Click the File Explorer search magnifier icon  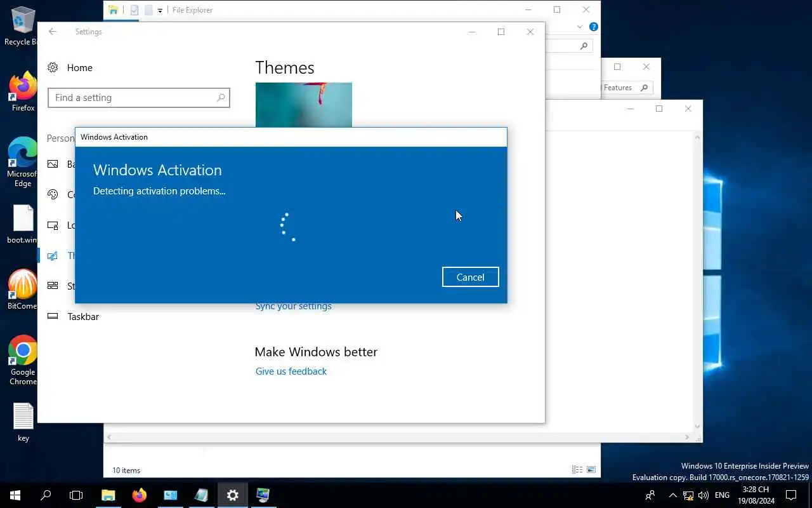(584, 46)
